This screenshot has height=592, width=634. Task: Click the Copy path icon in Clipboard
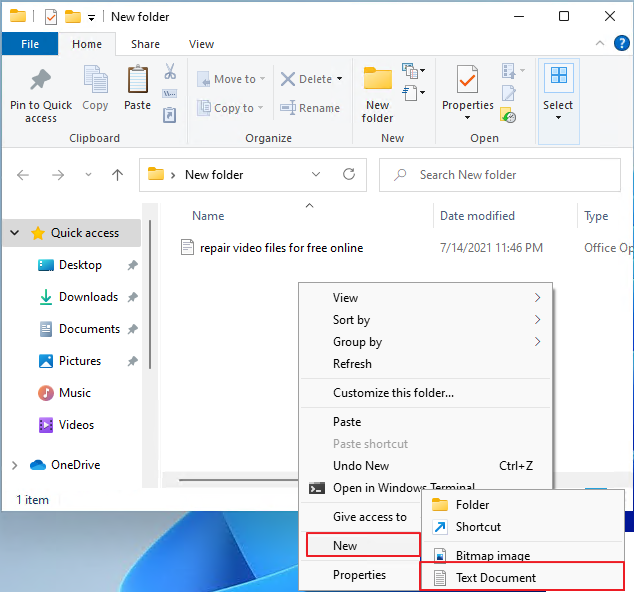(x=169, y=93)
